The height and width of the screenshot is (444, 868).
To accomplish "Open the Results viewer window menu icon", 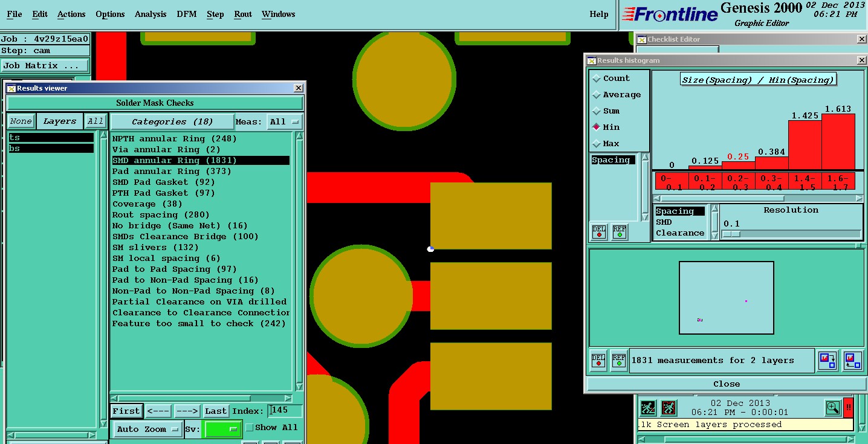I will pyautogui.click(x=11, y=88).
